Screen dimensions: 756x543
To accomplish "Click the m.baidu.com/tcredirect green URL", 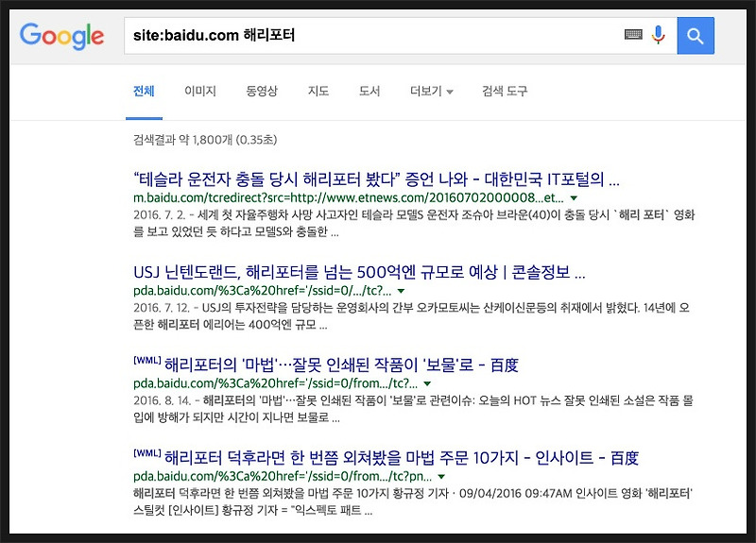I will coord(348,197).
